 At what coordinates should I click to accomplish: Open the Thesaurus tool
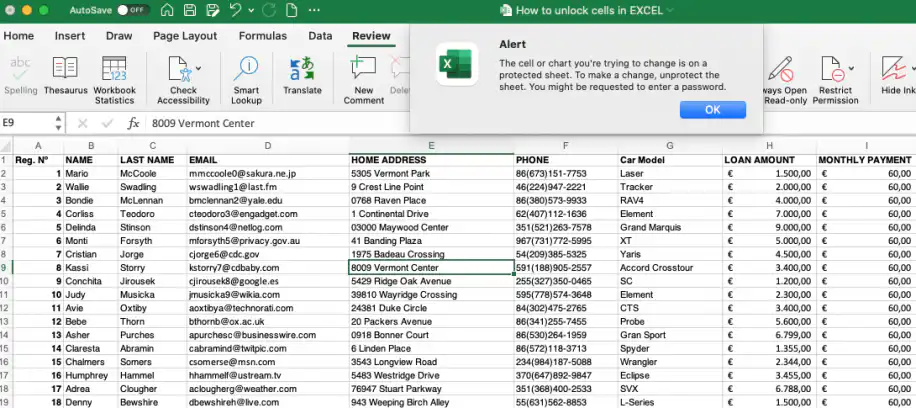[x=65, y=76]
